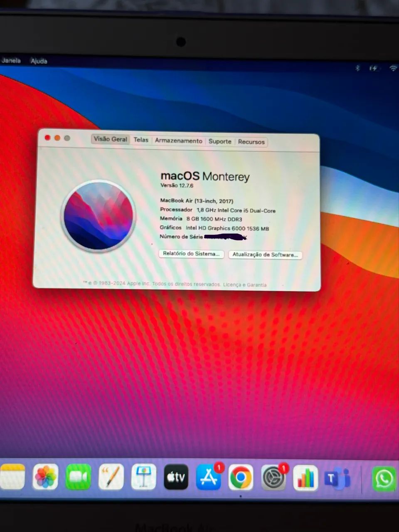Screen dimensions: 399x532
Task: Open the Recursos tab
Action: (251, 142)
